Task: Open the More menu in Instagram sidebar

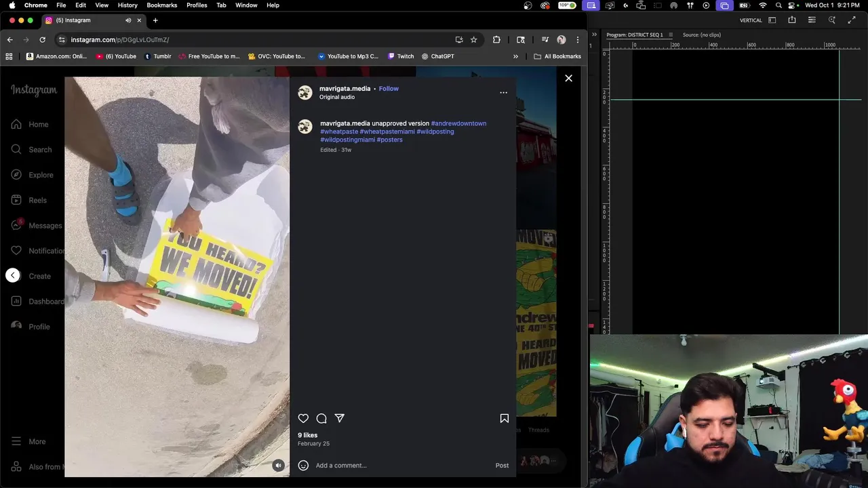Action: pos(28,441)
